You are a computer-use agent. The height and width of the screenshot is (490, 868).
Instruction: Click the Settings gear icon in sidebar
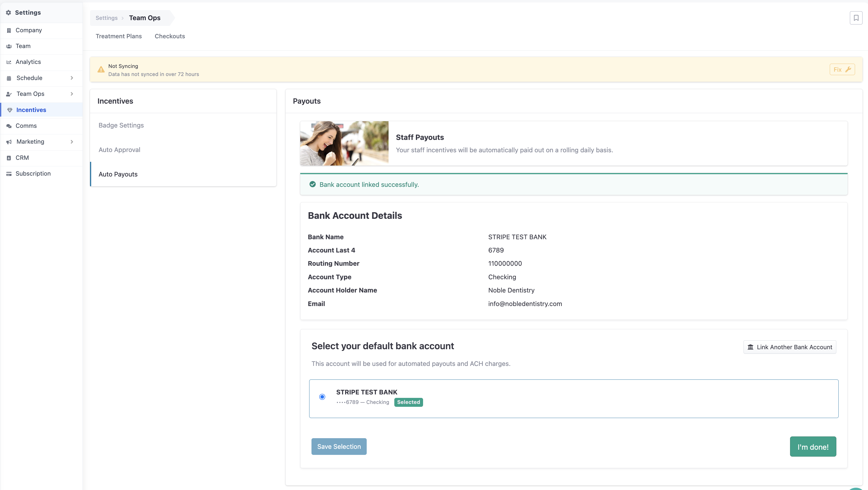(x=8, y=12)
